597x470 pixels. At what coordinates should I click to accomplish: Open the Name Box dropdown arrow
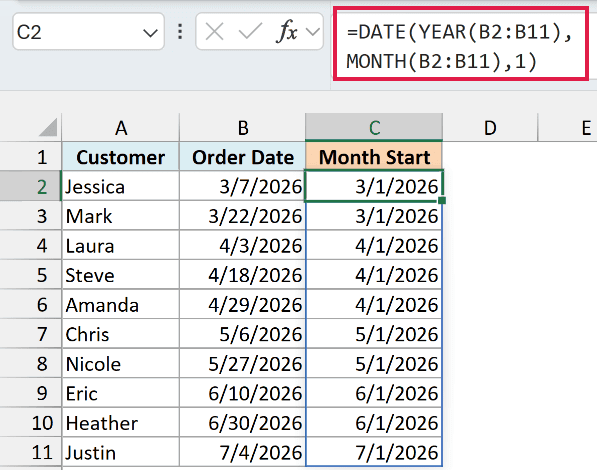point(150,33)
